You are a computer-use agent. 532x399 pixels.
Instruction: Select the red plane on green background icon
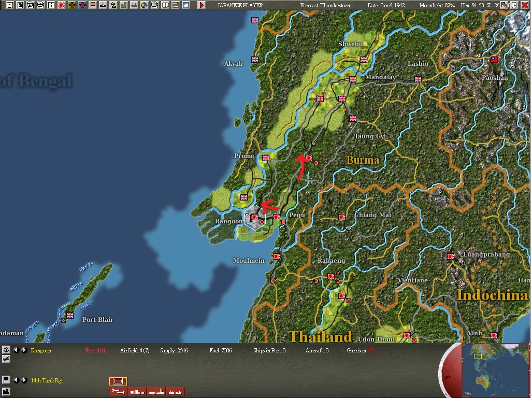point(72,5)
